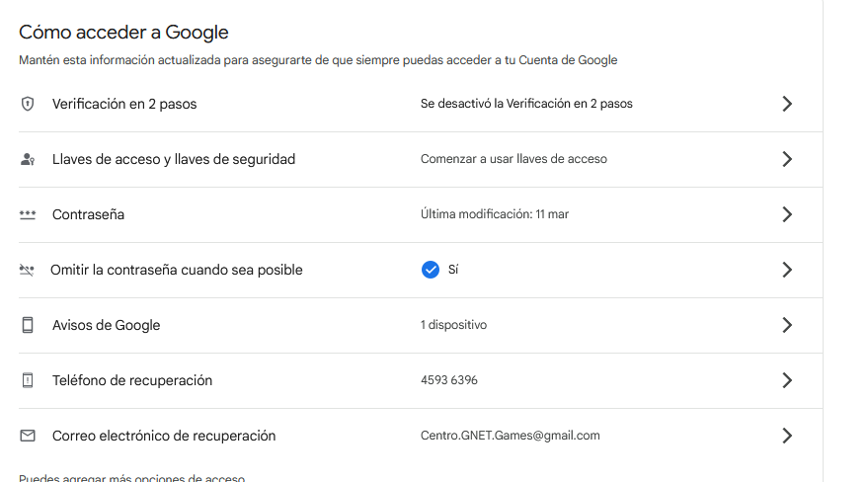Open Verificación en 2 pasos label

pyautogui.click(x=124, y=104)
